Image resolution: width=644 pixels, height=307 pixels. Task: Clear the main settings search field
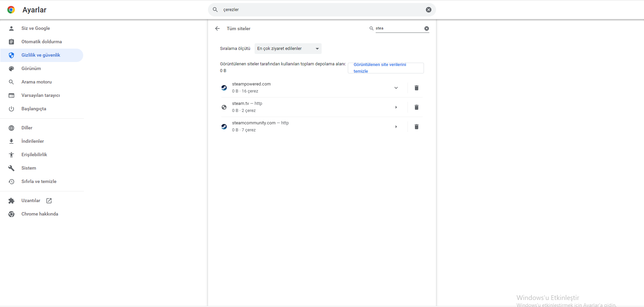[x=428, y=10]
